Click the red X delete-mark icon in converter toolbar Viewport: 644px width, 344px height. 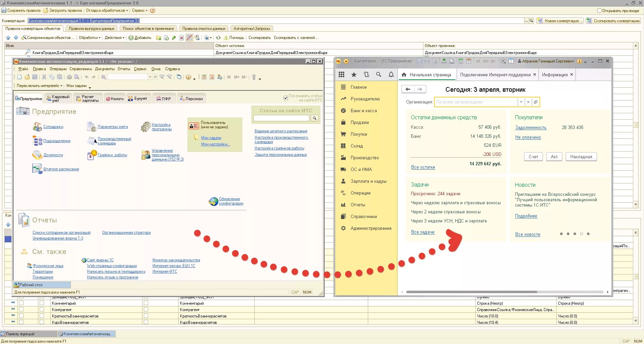pyautogui.click(x=181, y=38)
